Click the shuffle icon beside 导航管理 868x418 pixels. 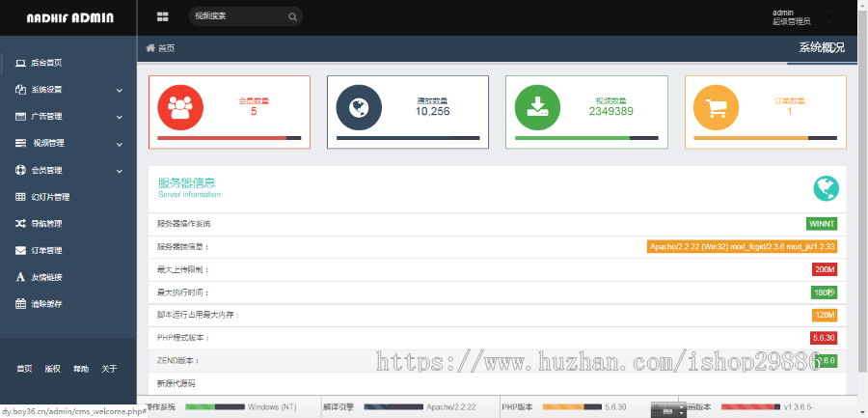[x=20, y=223]
